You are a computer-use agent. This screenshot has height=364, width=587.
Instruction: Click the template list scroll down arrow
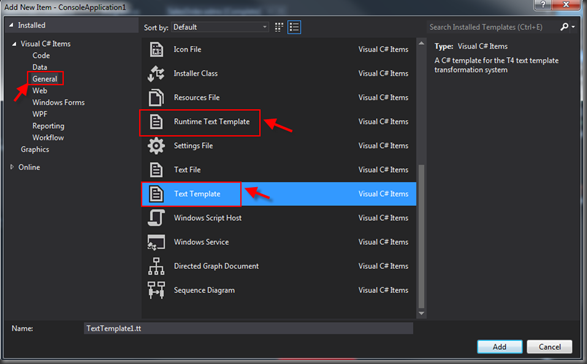pyautogui.click(x=422, y=313)
